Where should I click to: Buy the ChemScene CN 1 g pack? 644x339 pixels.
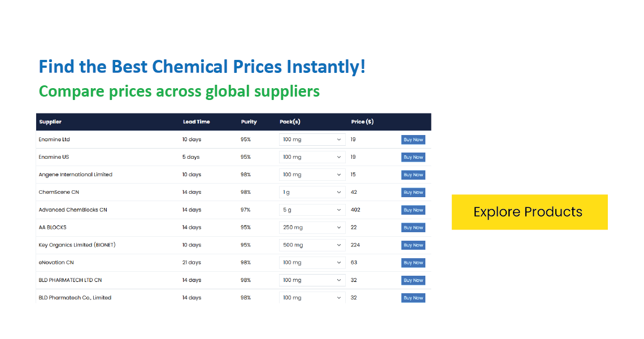tap(413, 192)
